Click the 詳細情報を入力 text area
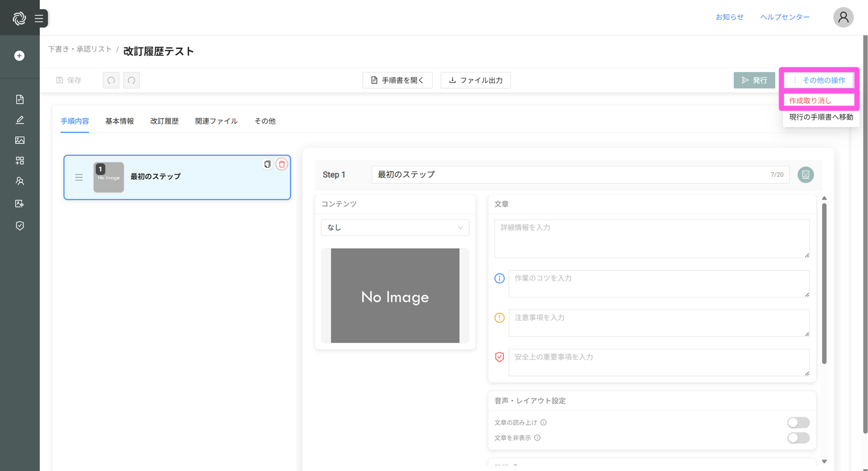868x471 pixels. pyautogui.click(x=651, y=238)
